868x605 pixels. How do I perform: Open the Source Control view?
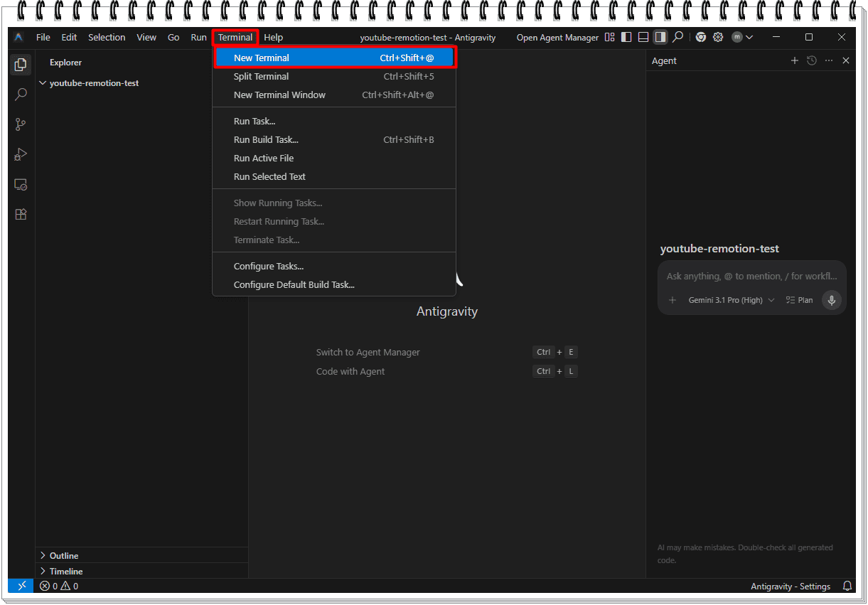click(x=21, y=124)
